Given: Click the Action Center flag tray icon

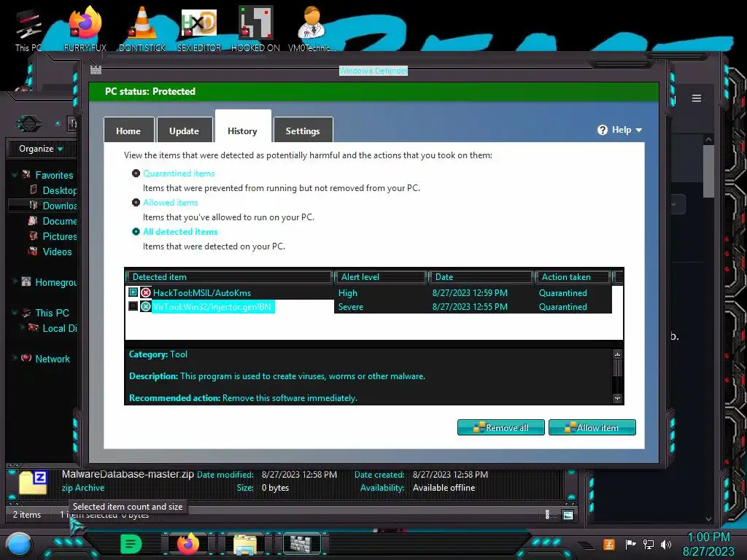Looking at the screenshot, I should coord(630,544).
